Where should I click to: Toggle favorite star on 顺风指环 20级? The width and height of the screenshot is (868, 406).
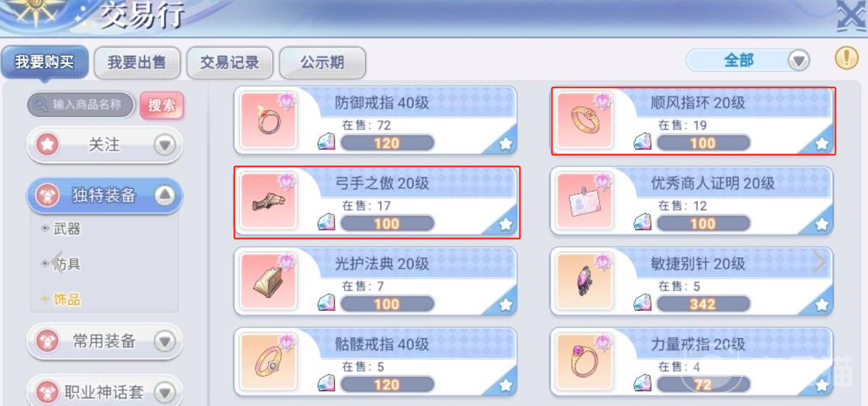[x=822, y=144]
